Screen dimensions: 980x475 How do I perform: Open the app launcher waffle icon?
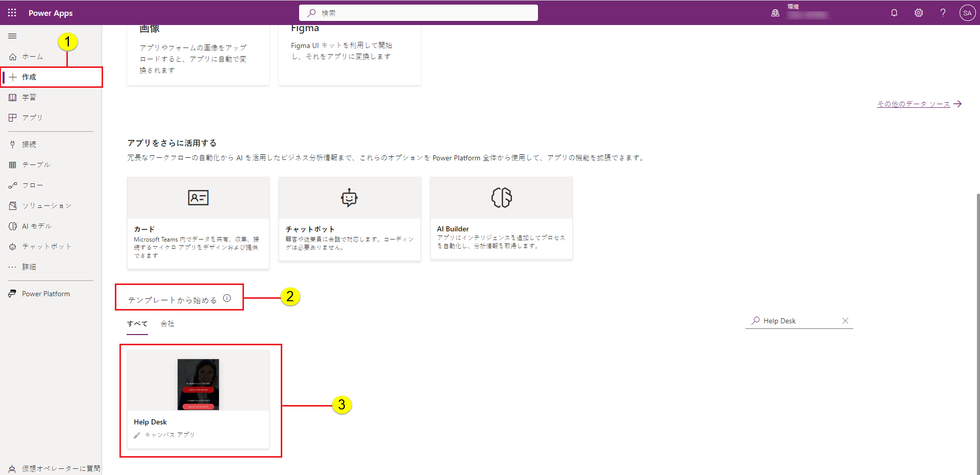[x=12, y=13]
